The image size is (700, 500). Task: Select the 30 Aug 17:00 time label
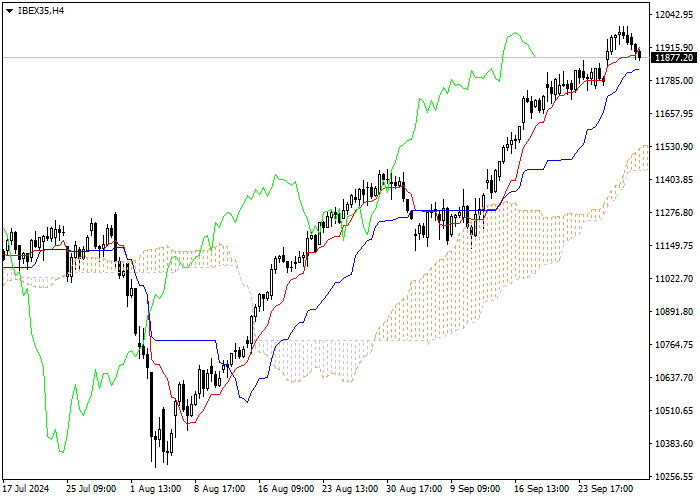point(414,489)
